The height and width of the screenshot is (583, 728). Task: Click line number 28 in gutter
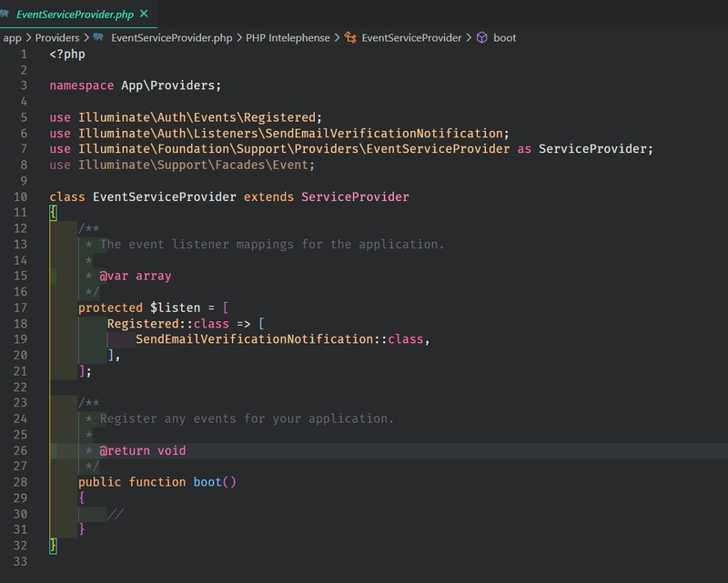tap(20, 482)
